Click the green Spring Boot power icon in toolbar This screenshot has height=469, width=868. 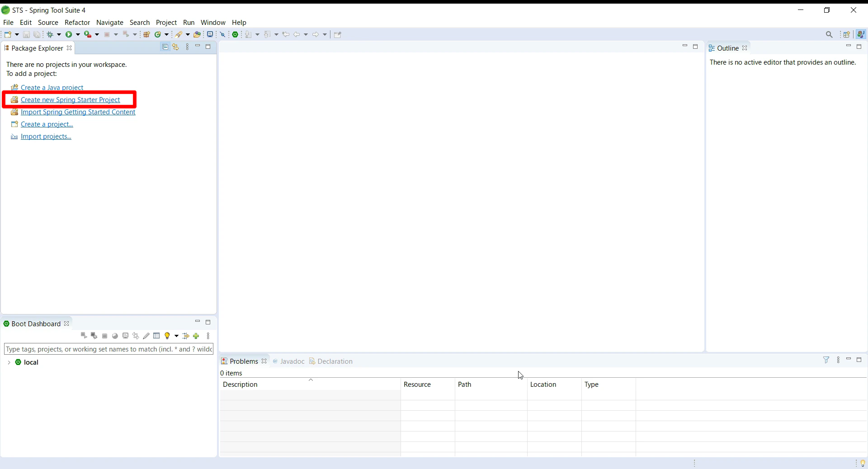click(x=236, y=34)
